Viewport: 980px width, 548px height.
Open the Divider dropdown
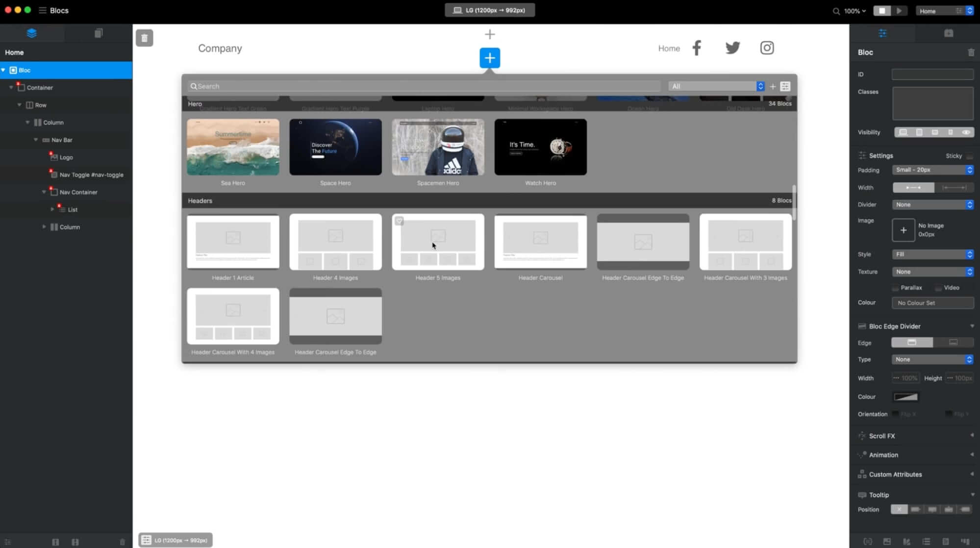(x=932, y=205)
